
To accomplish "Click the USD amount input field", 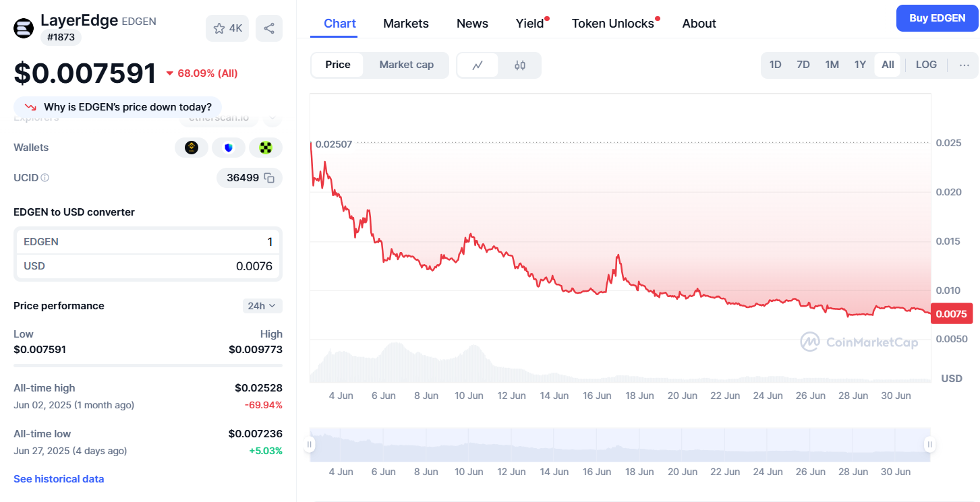I will 148,266.
